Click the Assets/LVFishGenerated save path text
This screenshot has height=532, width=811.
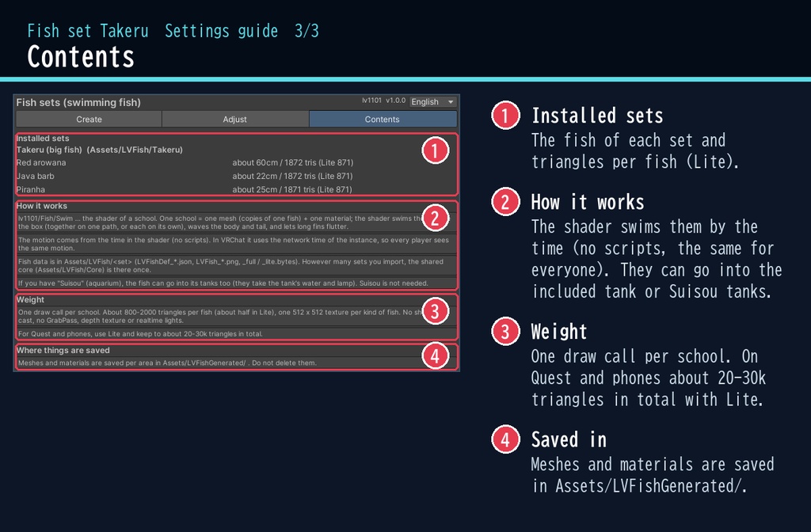pyautogui.click(x=204, y=363)
